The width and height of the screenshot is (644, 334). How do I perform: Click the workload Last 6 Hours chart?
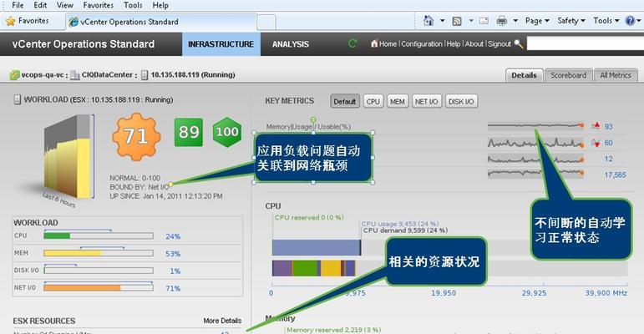point(68,156)
